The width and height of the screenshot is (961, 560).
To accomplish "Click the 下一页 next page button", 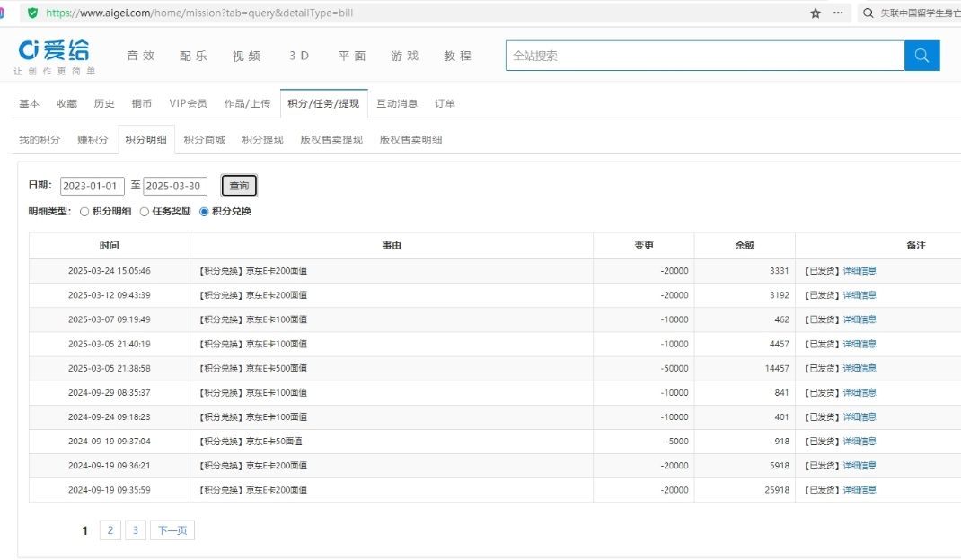I will [x=172, y=530].
